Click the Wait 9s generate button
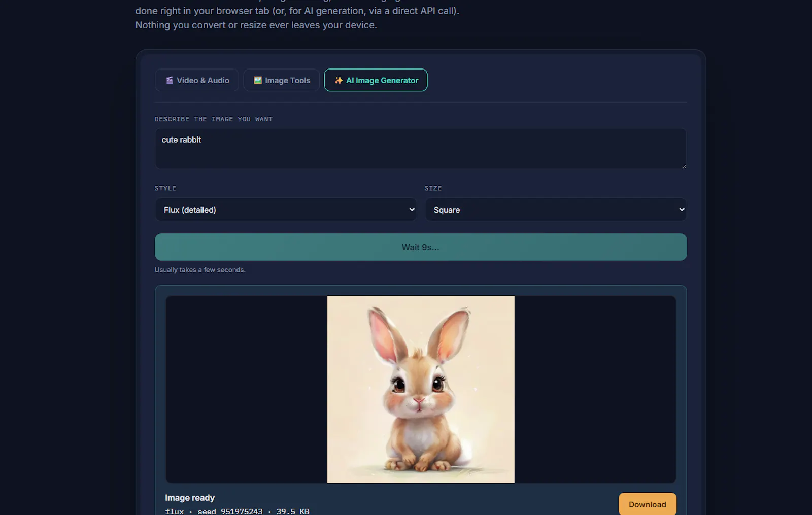 (x=420, y=247)
